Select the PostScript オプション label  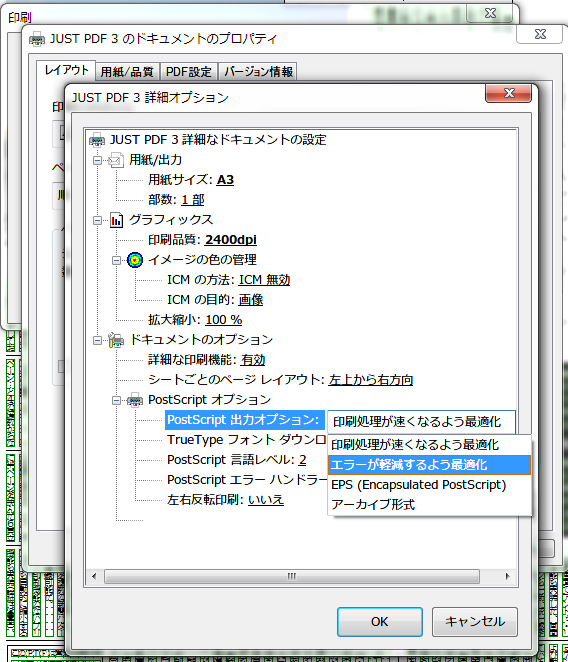point(209,400)
